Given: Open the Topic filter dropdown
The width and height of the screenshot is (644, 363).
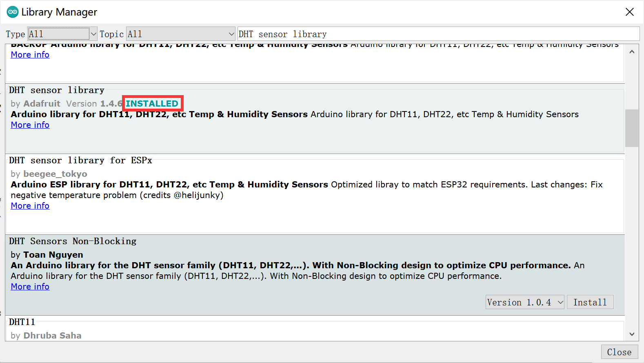Looking at the screenshot, I should click(181, 34).
